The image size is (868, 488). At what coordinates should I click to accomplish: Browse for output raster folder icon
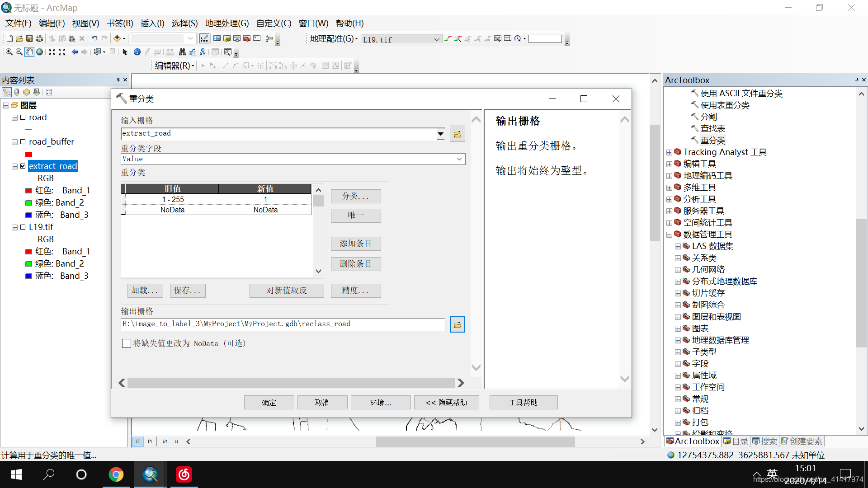[457, 324]
